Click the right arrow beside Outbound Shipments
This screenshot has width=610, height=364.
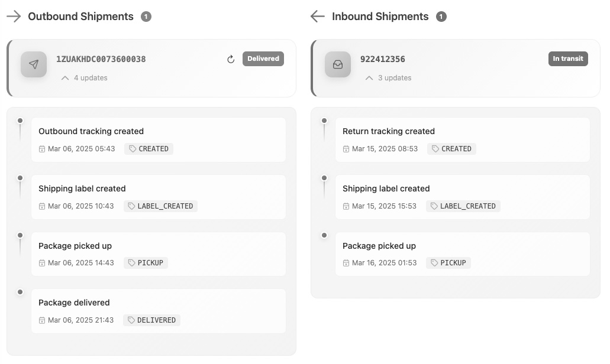(x=14, y=17)
